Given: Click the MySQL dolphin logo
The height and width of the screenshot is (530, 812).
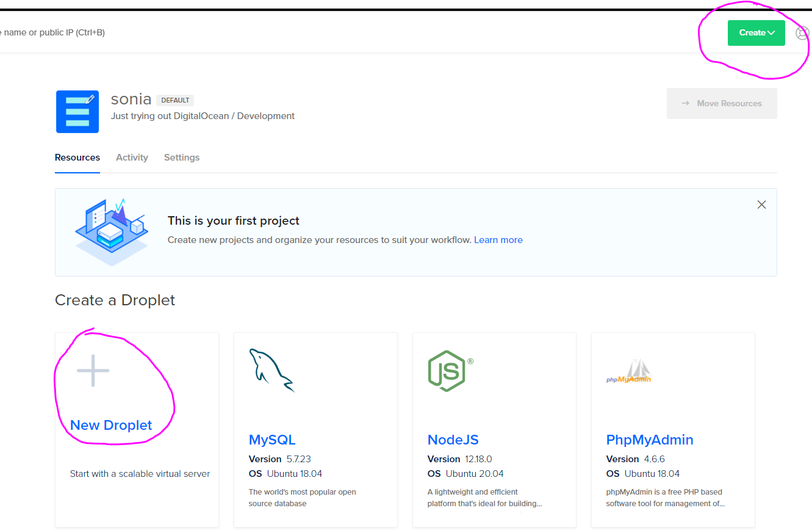Looking at the screenshot, I should [x=271, y=370].
